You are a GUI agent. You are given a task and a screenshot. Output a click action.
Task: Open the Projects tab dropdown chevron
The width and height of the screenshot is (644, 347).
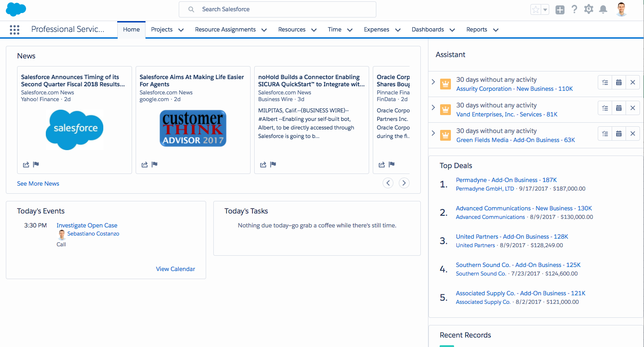(181, 30)
